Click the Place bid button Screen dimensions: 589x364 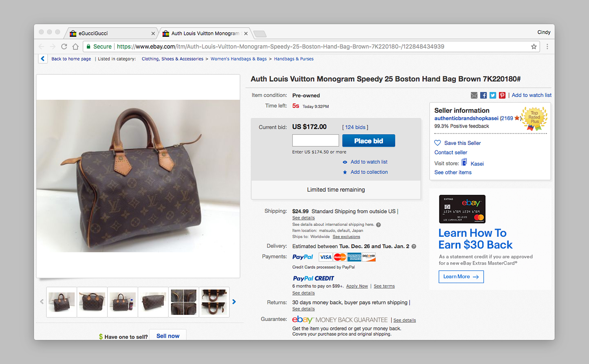tap(368, 141)
